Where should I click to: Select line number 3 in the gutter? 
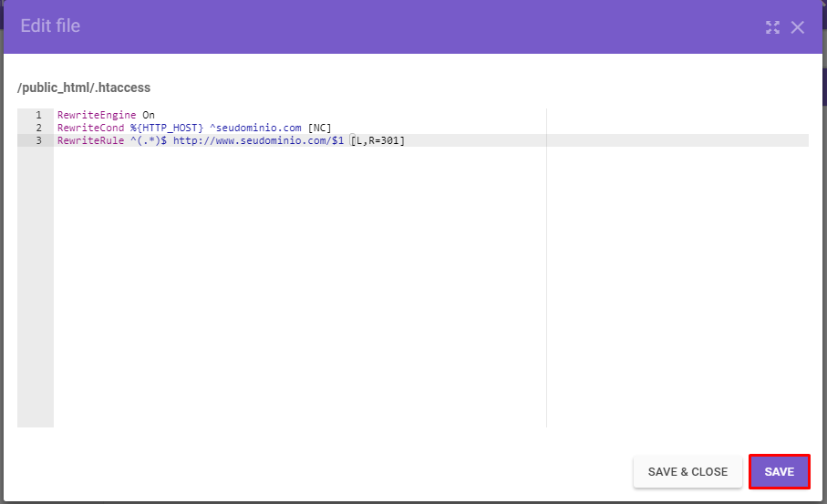(x=38, y=140)
